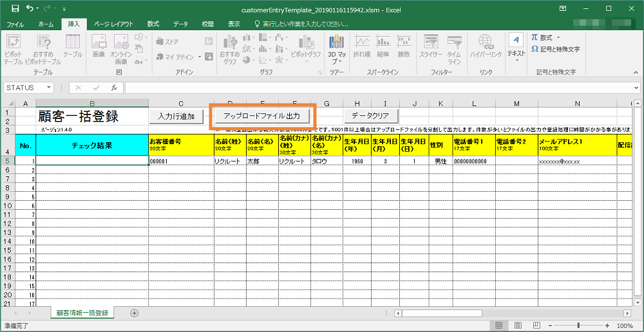
Task: Open the Name Box dropdown arrow
Action: [50, 88]
